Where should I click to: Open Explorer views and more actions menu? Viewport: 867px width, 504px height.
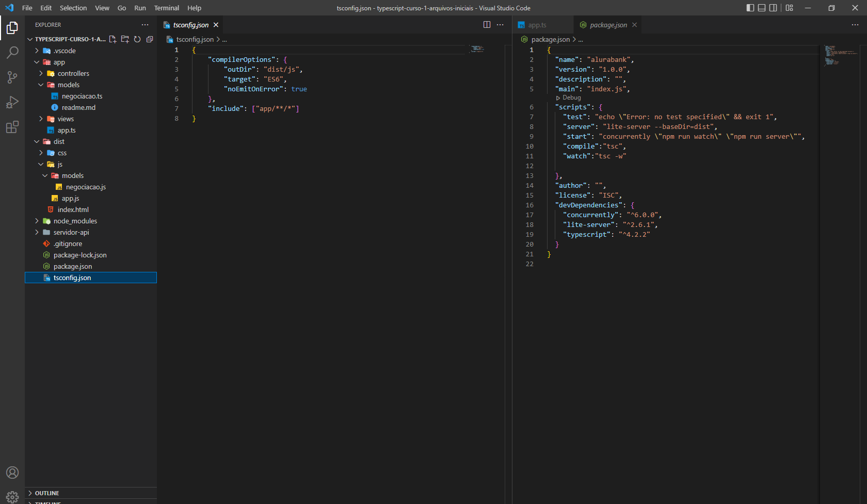click(x=145, y=25)
